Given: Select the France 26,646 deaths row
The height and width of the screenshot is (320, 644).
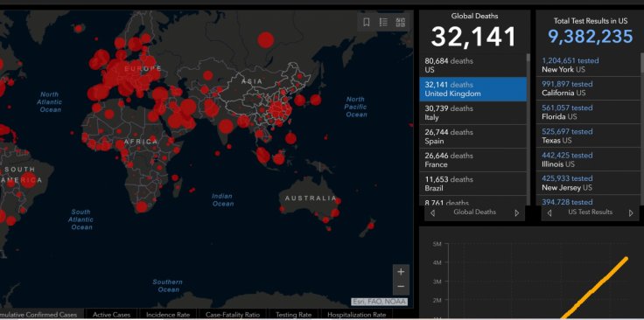Looking at the screenshot, I should (472, 160).
